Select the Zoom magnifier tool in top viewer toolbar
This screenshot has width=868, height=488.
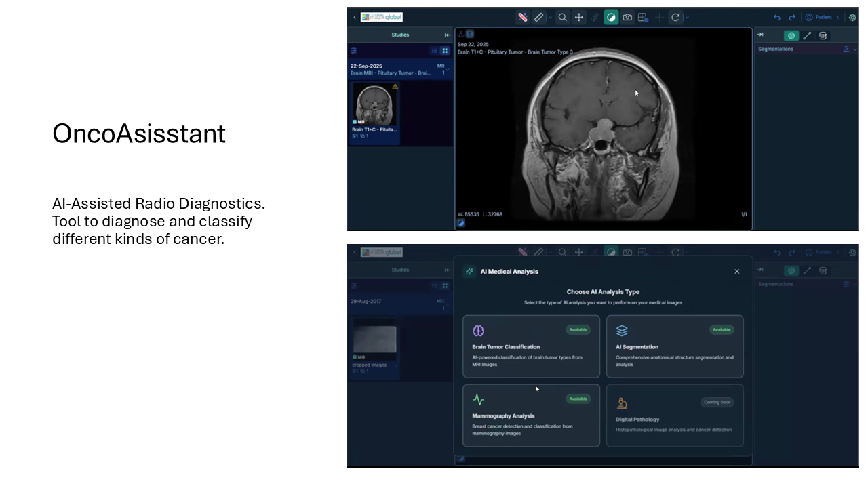pyautogui.click(x=562, y=18)
